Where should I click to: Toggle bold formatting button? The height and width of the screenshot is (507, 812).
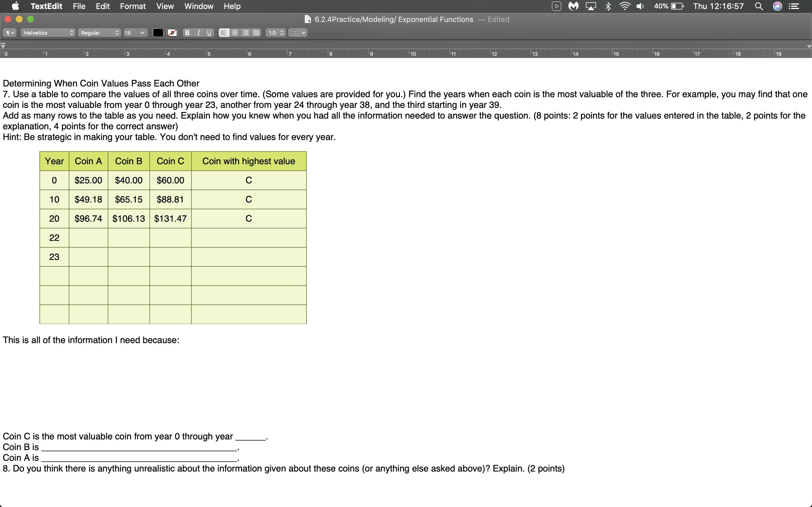pyautogui.click(x=187, y=32)
